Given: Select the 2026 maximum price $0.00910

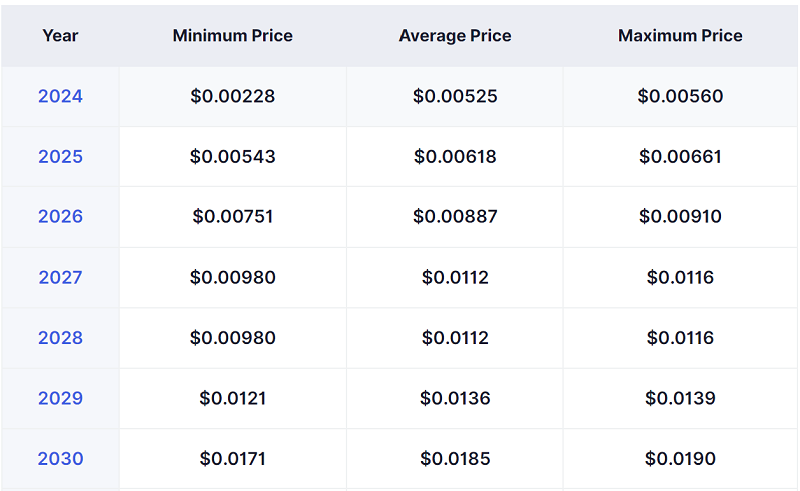Looking at the screenshot, I should [680, 217].
